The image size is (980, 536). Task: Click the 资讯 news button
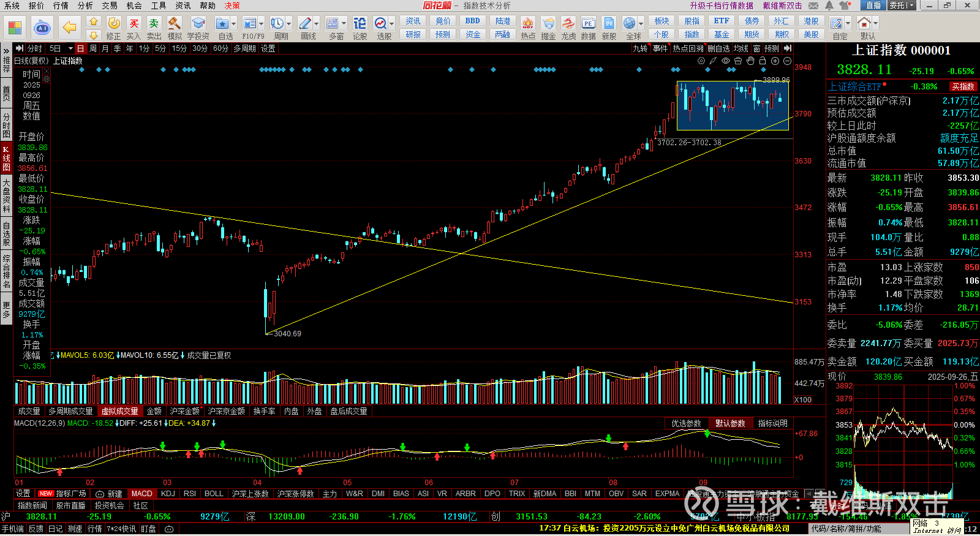(413, 21)
